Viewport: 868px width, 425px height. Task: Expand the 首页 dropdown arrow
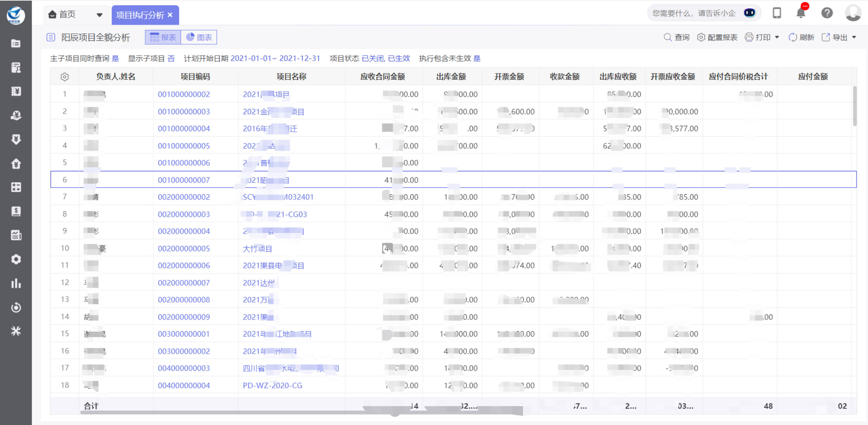pyautogui.click(x=99, y=15)
